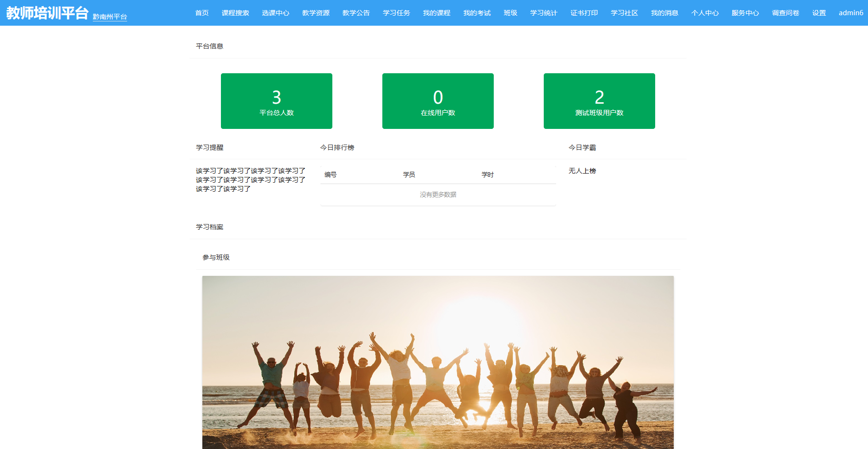The image size is (868, 449).
Task: Click 证书打印 in the navigation bar
Action: tap(584, 13)
